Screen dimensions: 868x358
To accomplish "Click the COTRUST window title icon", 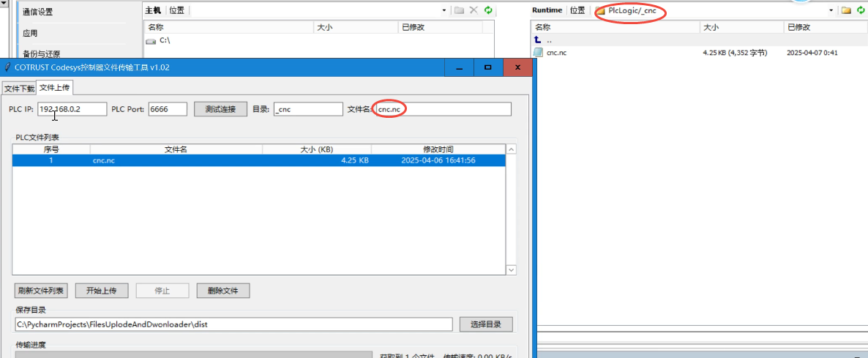I will (7, 67).
